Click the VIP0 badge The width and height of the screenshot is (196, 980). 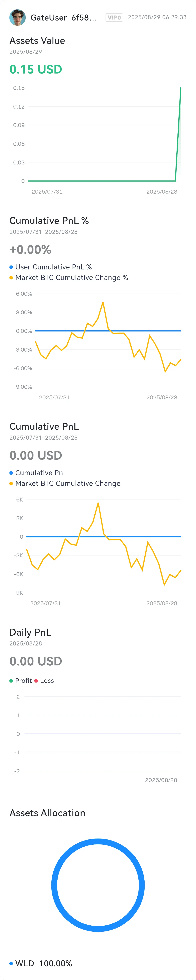[114, 17]
